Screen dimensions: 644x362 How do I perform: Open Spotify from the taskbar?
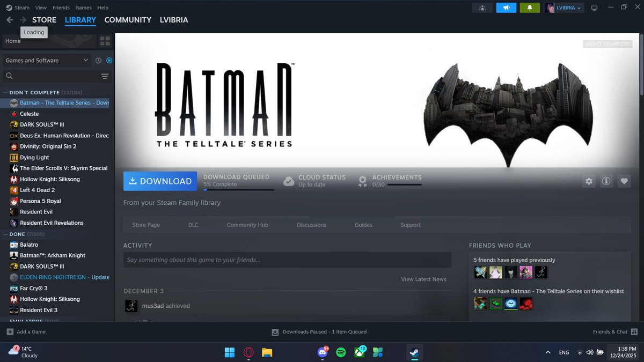pyautogui.click(x=341, y=352)
